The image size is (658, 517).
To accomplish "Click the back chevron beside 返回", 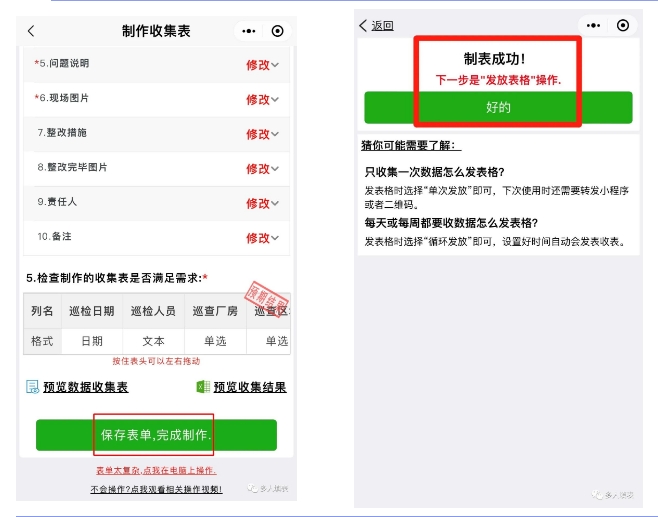I will [x=363, y=26].
